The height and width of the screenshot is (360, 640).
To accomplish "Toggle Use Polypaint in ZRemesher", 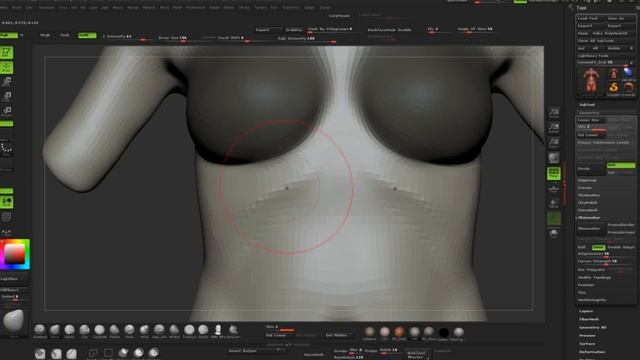I will (591, 270).
